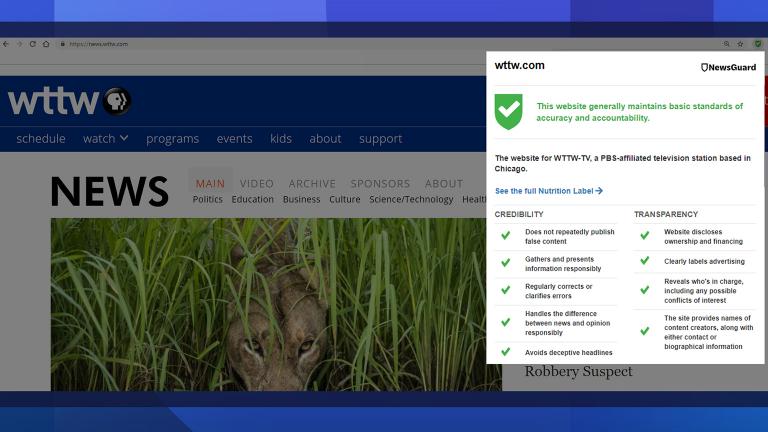Open the support menu item

(381, 139)
